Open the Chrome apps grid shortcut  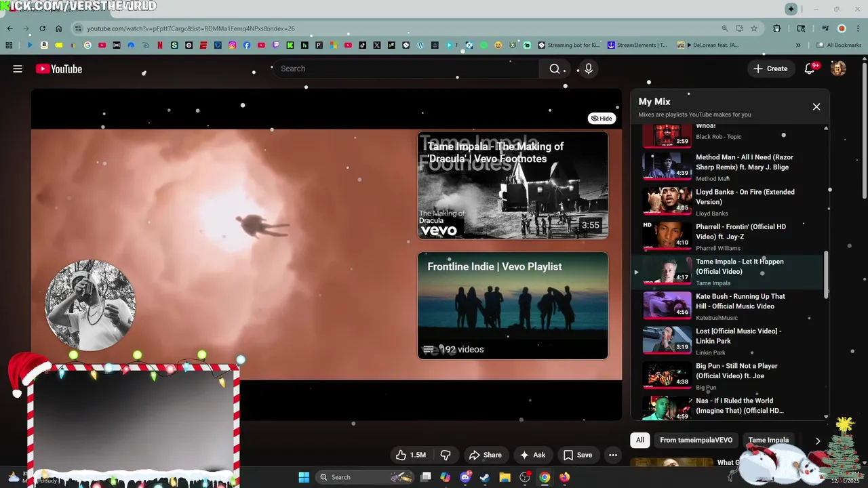click(9, 45)
